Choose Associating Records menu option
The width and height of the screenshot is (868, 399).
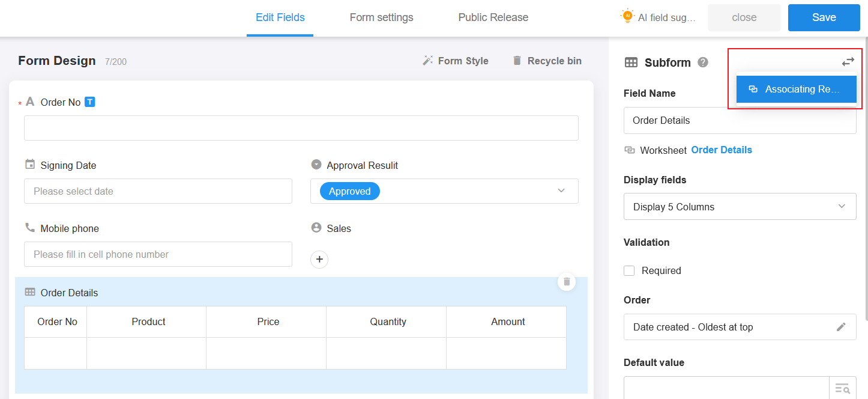click(x=797, y=89)
